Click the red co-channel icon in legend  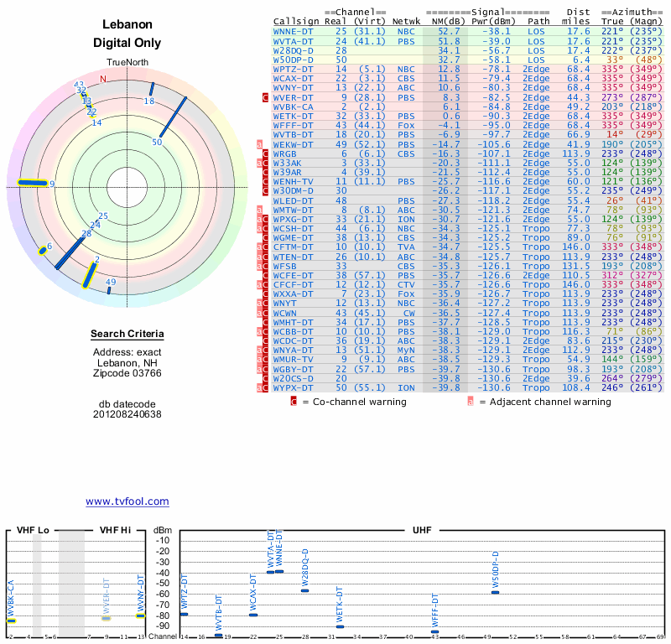294,402
